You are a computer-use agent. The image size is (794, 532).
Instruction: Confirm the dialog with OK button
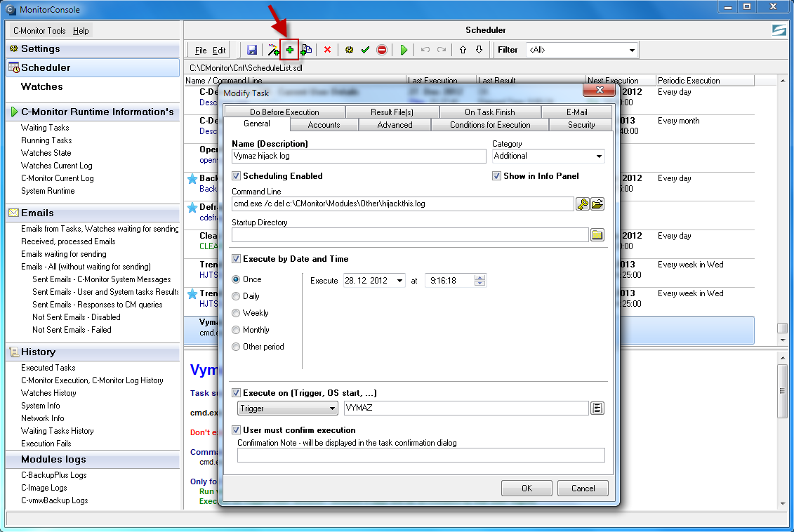pos(527,488)
